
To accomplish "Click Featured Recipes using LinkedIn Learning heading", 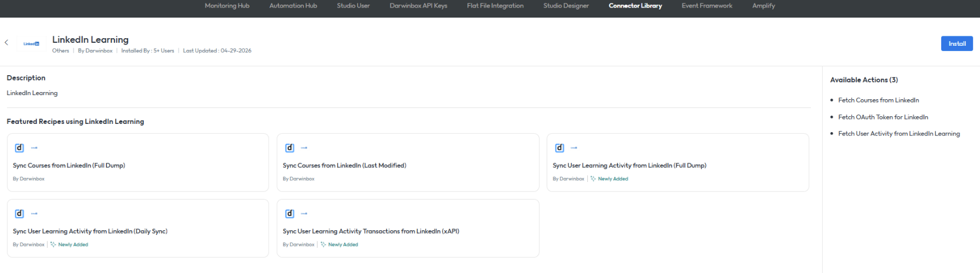I will [x=75, y=122].
